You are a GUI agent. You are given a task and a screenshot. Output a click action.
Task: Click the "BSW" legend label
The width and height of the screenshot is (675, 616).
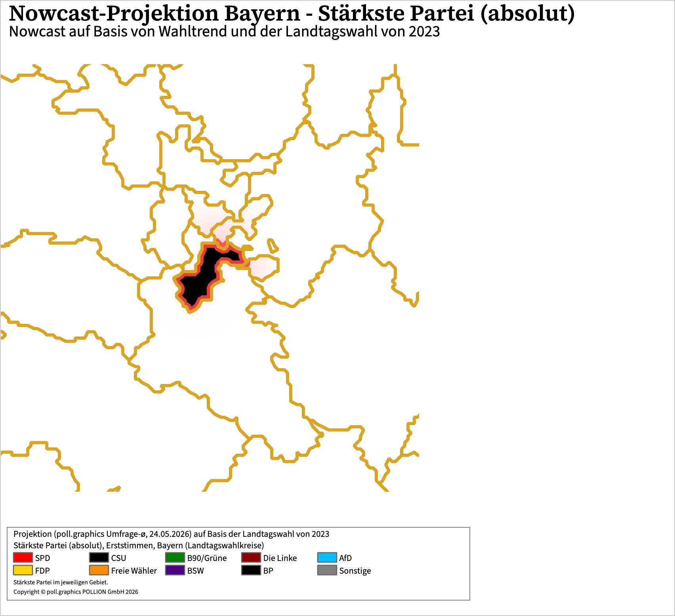pyautogui.click(x=195, y=570)
